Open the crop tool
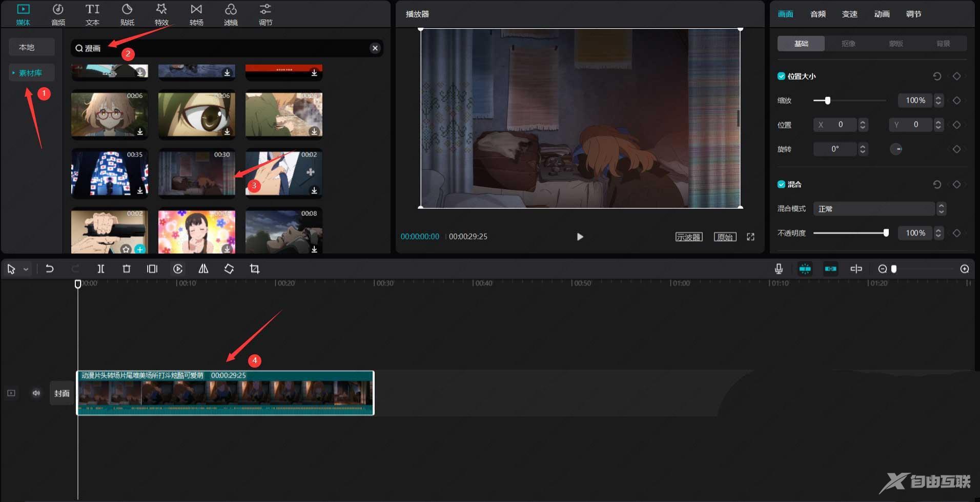 pyautogui.click(x=255, y=269)
